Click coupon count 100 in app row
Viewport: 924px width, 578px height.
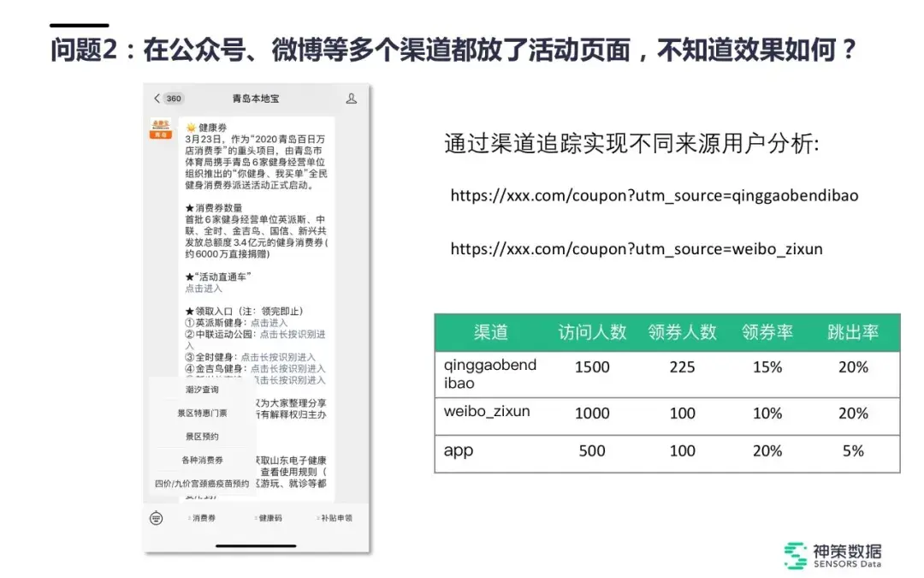click(x=682, y=451)
